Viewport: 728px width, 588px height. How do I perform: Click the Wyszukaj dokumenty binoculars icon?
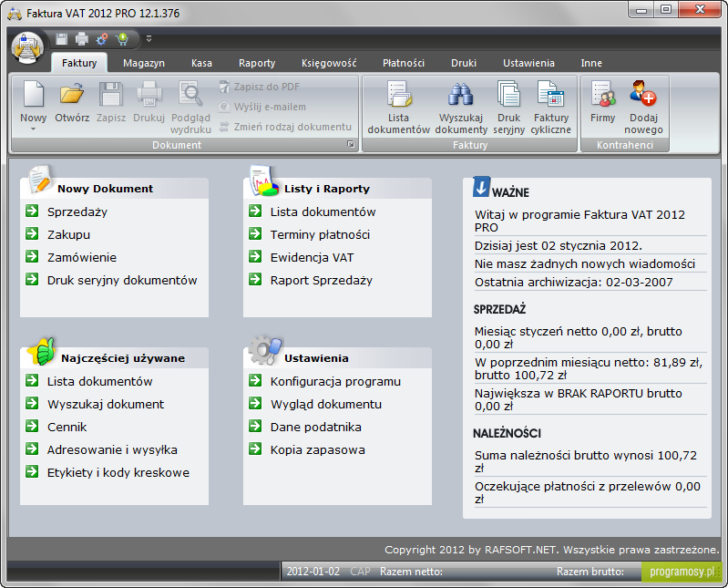click(460, 94)
